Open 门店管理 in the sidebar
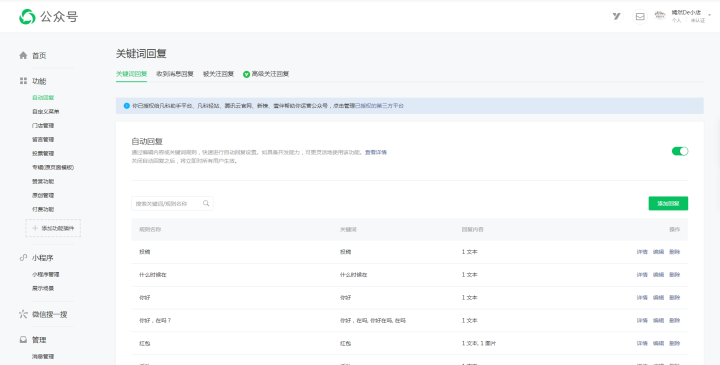Viewport: 720px width, 365px height. tap(43, 125)
